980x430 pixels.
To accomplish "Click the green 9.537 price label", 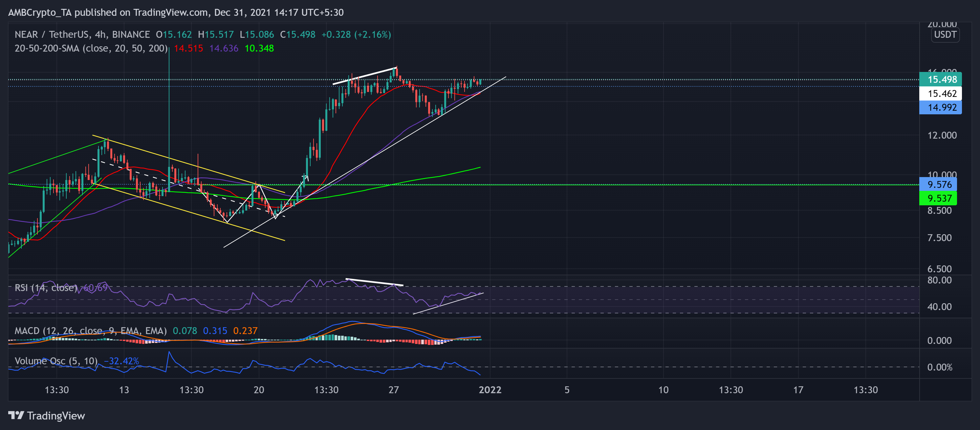I will pyautogui.click(x=938, y=198).
